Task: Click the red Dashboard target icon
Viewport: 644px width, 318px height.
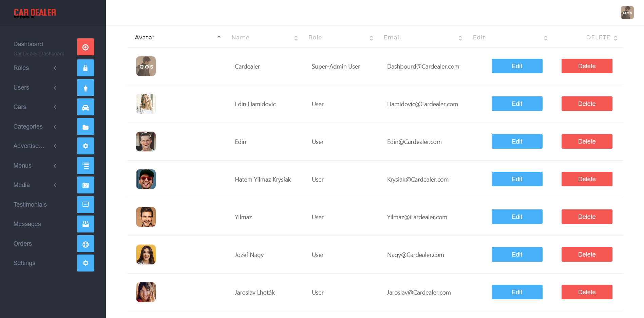Action: pyautogui.click(x=86, y=47)
